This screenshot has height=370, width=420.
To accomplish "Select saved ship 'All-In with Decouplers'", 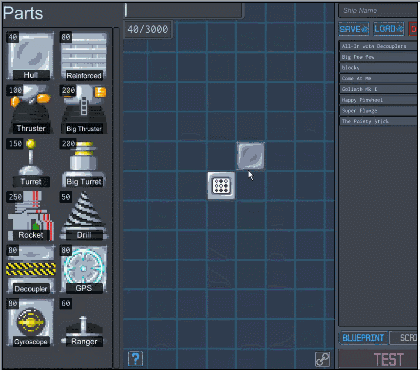I will pos(379,46).
